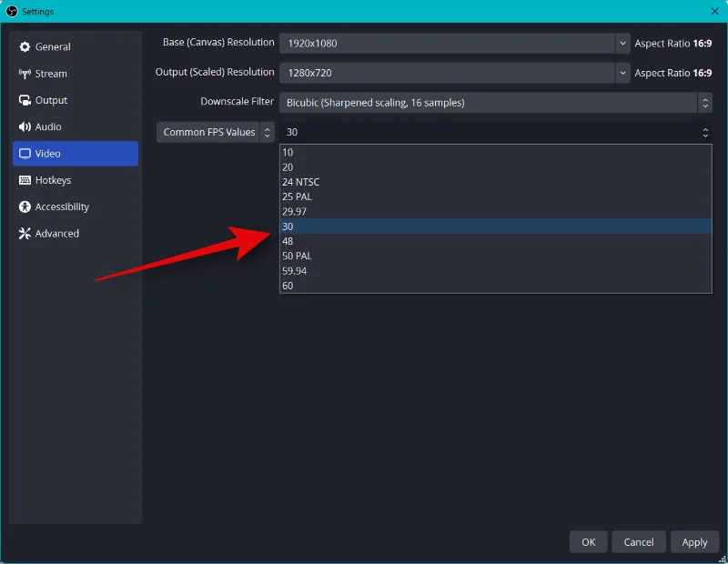The height and width of the screenshot is (564, 728).
Task: Click the Audio speaker icon
Action: click(25, 126)
